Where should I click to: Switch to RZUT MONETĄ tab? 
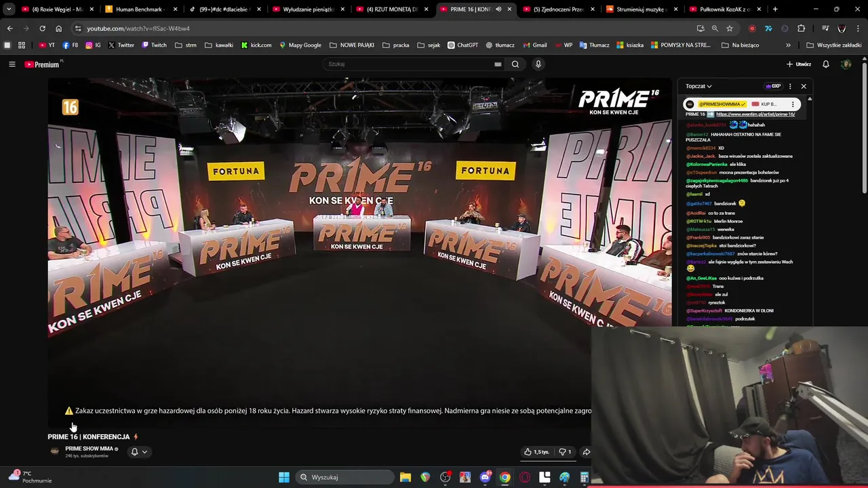pos(391,9)
